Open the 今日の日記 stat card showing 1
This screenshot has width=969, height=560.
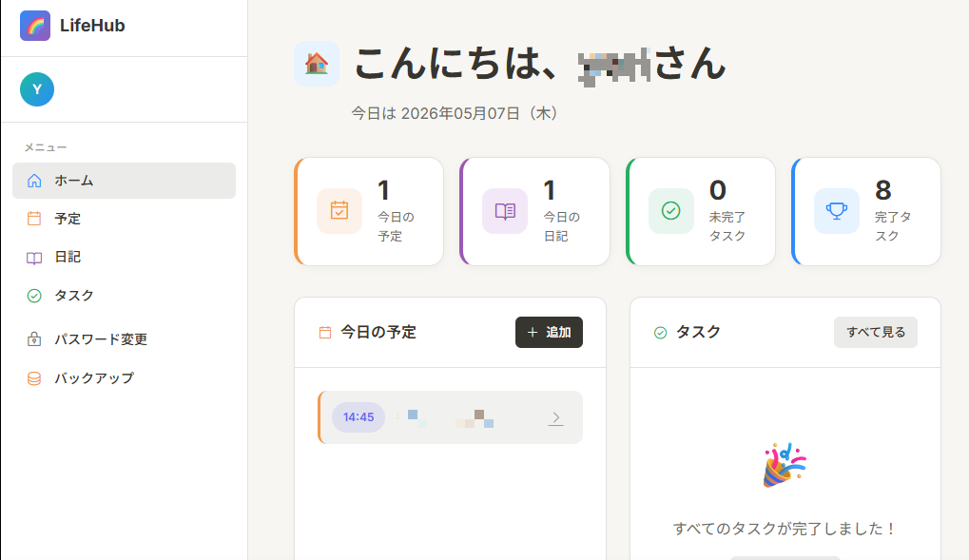click(x=534, y=211)
